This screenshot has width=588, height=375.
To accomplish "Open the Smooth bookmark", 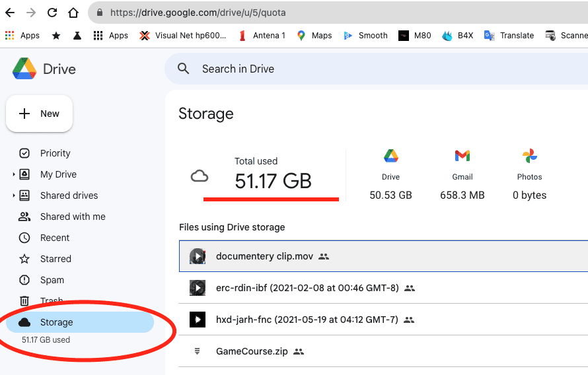I will [365, 35].
